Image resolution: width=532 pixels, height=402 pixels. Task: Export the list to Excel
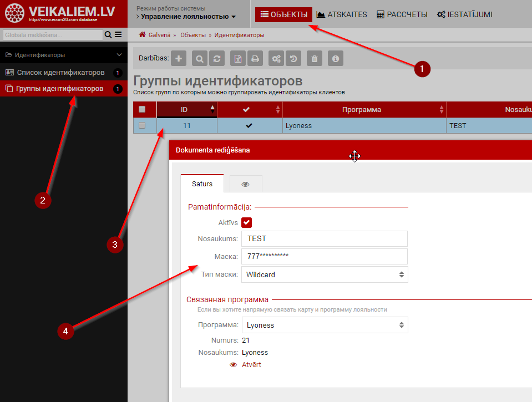(x=237, y=58)
